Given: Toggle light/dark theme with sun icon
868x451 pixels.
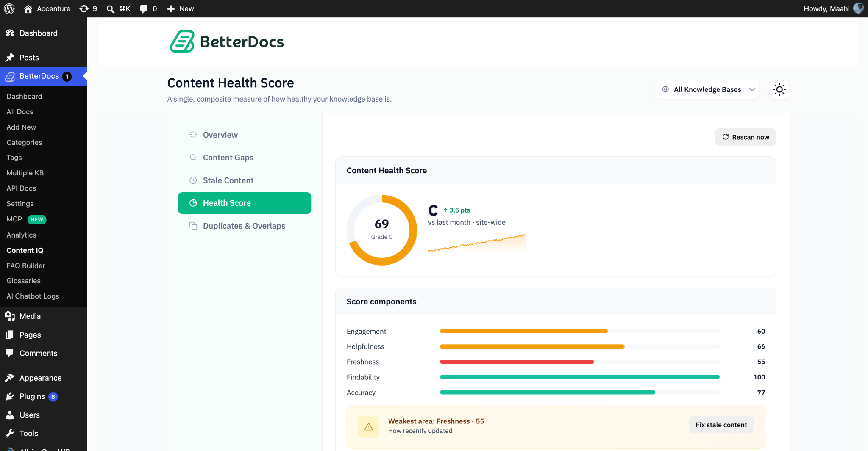Looking at the screenshot, I should 779,89.
